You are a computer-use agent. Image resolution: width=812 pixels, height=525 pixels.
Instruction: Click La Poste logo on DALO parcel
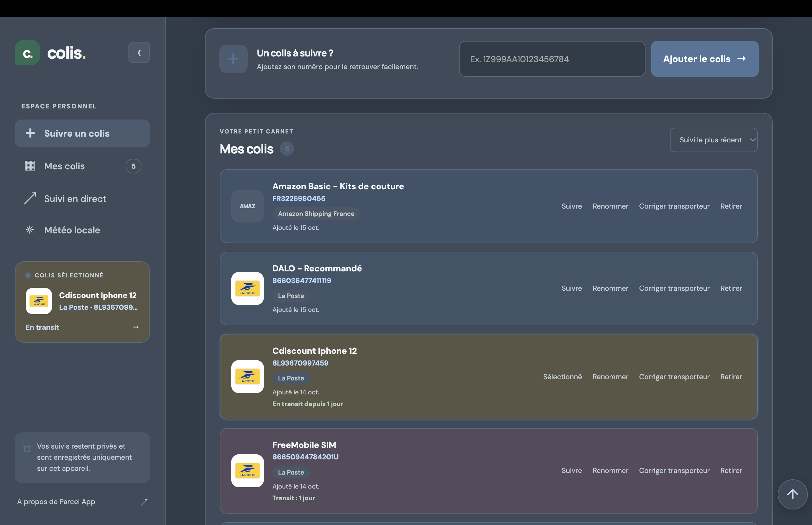tap(247, 288)
